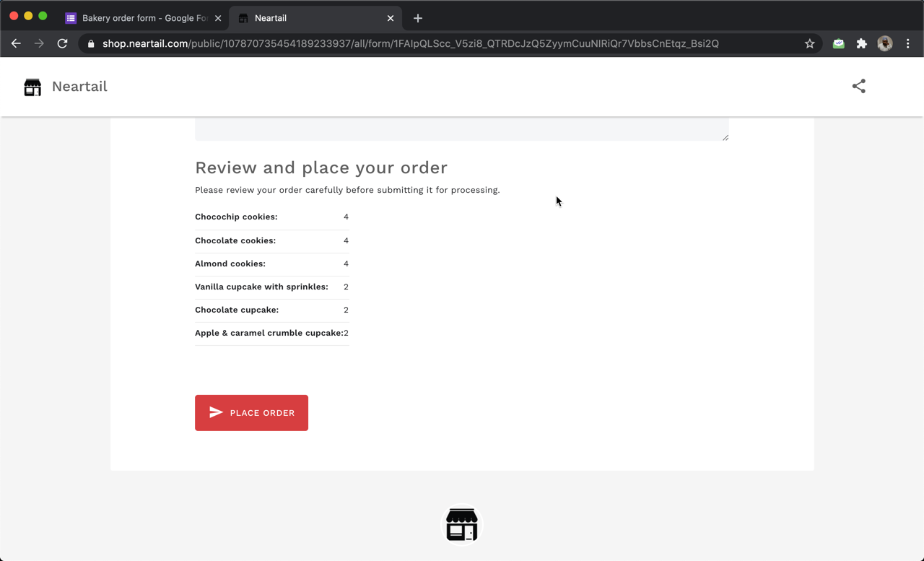Click the paper plane icon on Place Order
This screenshot has height=561, width=924.
[x=216, y=412]
